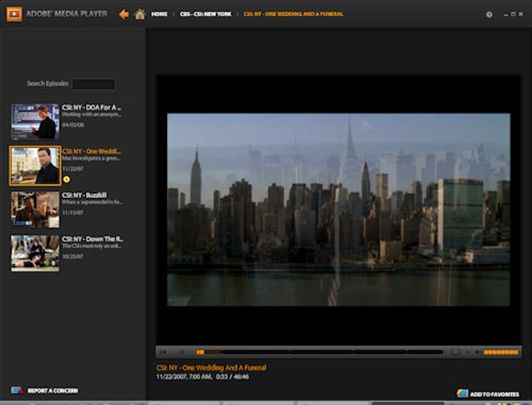
Task: Maximize the Adobe Media Player window
Action: (513, 14)
